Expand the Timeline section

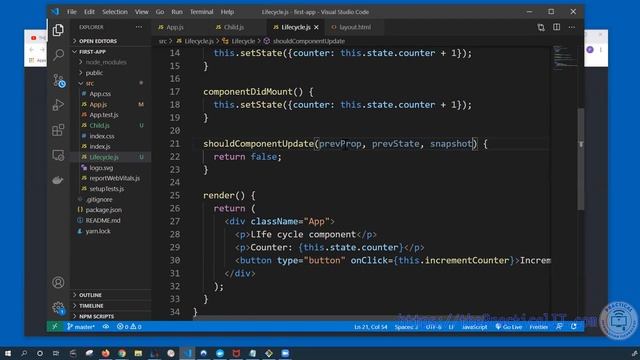(x=111, y=306)
